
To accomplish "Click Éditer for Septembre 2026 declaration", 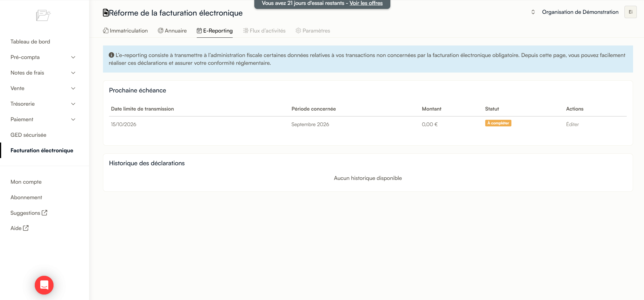I will (572, 124).
